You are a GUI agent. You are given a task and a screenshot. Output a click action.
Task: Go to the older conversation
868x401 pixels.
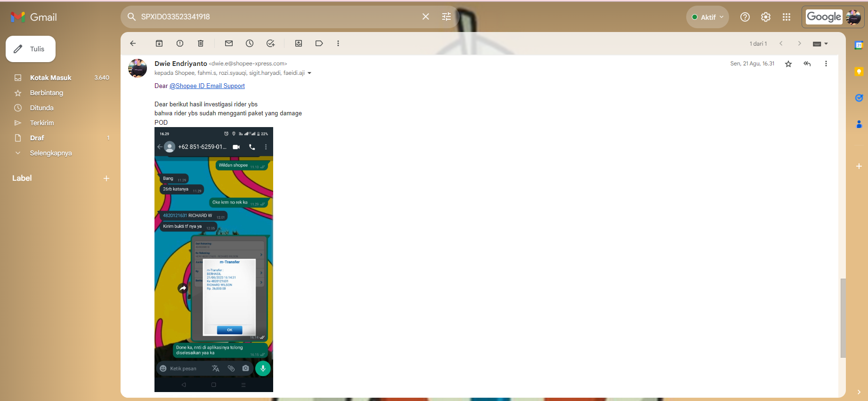[799, 43]
